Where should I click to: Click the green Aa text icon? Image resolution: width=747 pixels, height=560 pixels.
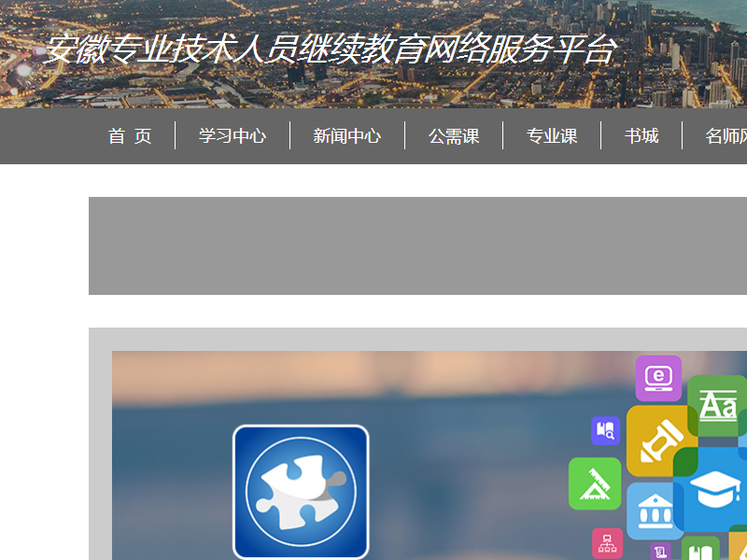tap(717, 406)
